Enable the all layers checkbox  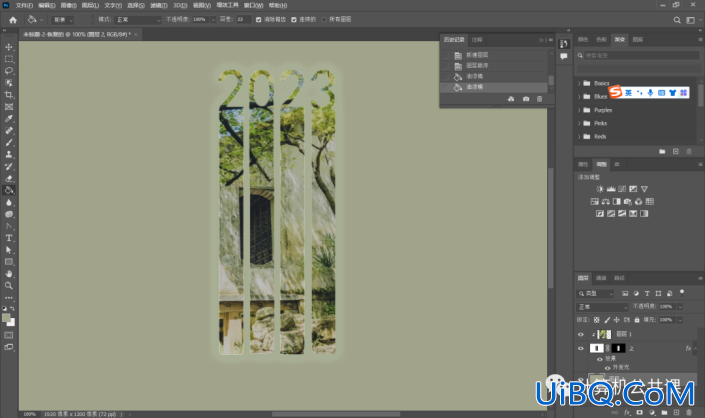click(324, 20)
